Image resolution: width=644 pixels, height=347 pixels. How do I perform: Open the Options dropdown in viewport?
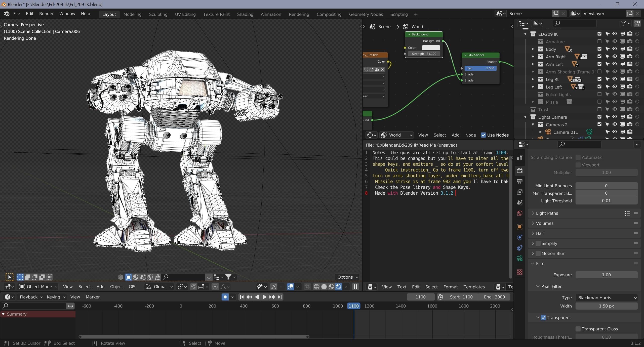[x=347, y=277]
